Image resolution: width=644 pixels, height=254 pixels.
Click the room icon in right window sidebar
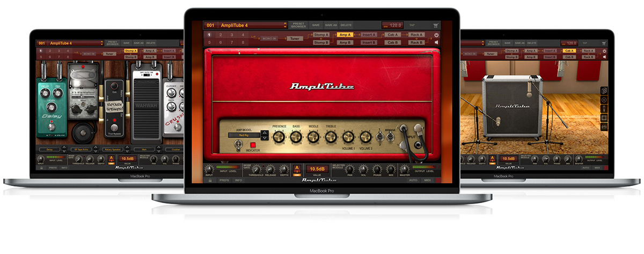[x=604, y=118]
